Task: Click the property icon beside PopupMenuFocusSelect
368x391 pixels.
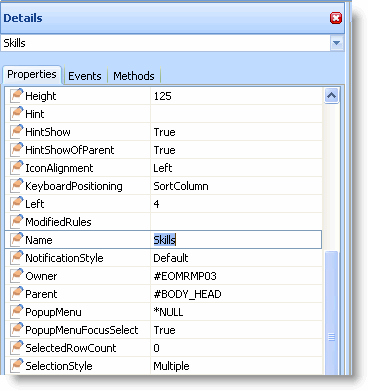Action: pyautogui.click(x=16, y=329)
